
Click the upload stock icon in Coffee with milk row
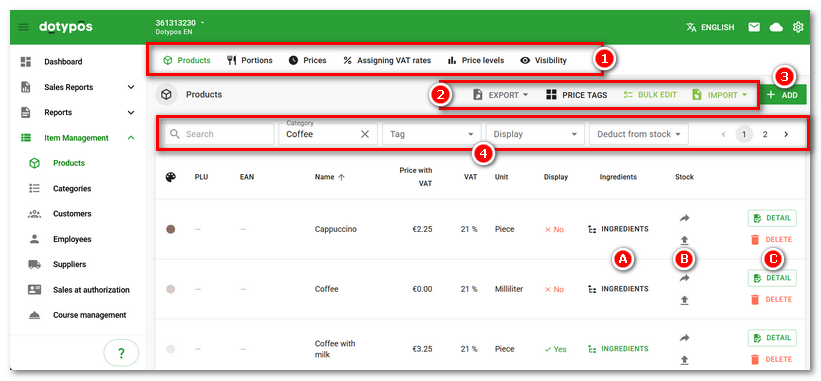[x=684, y=360]
